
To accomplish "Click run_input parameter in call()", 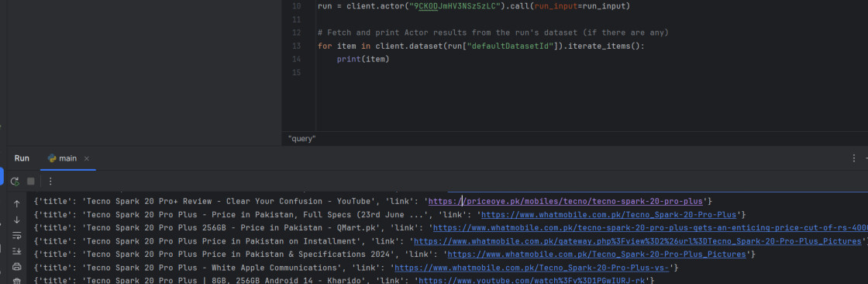I will point(556,6).
